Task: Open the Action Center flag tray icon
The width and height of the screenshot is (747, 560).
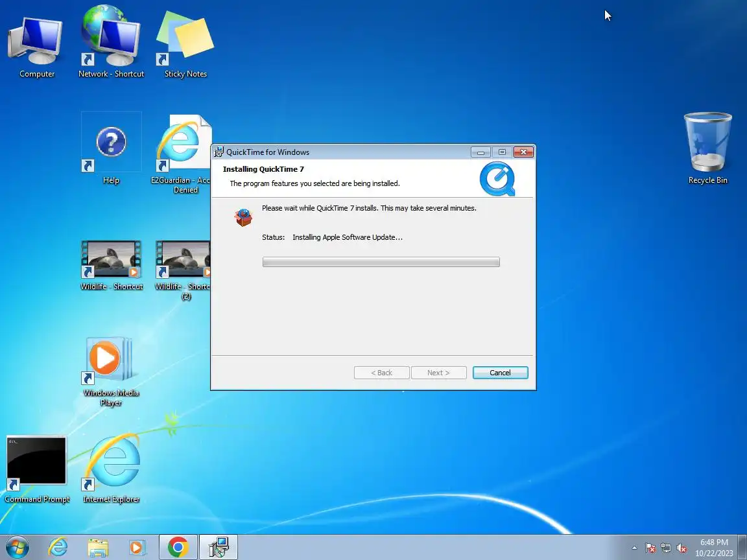Action: click(x=650, y=548)
